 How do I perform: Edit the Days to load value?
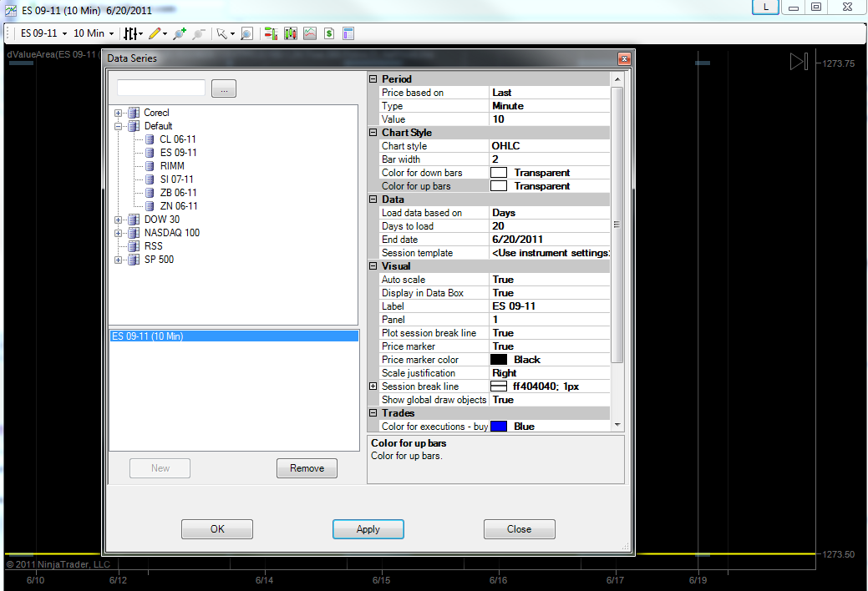(549, 225)
